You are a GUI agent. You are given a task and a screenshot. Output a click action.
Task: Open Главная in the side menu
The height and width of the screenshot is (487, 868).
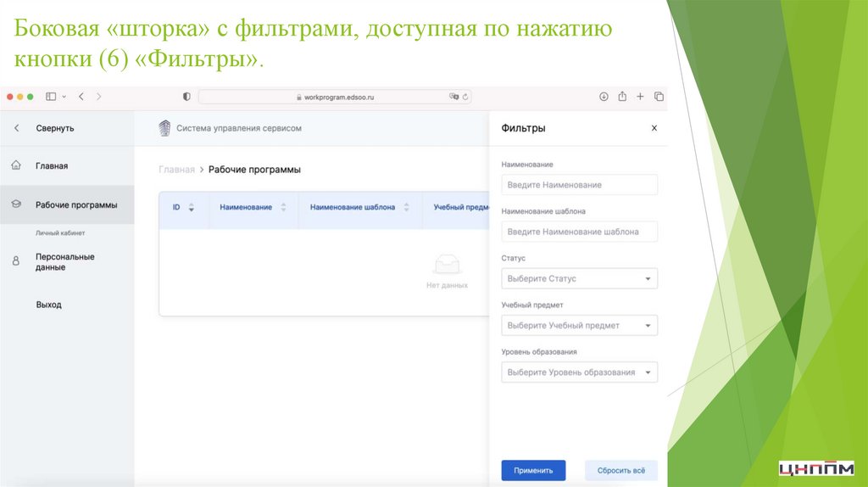coord(52,165)
